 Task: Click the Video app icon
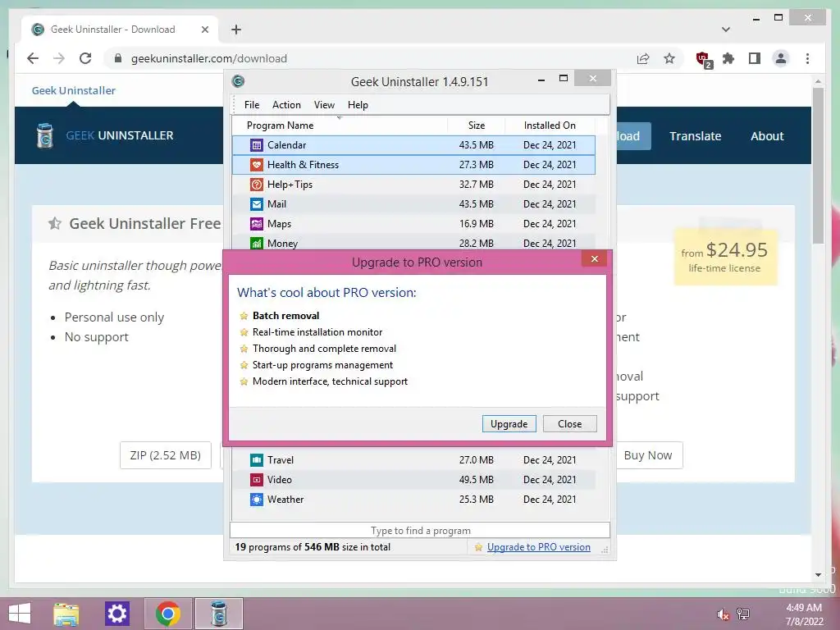tap(257, 480)
